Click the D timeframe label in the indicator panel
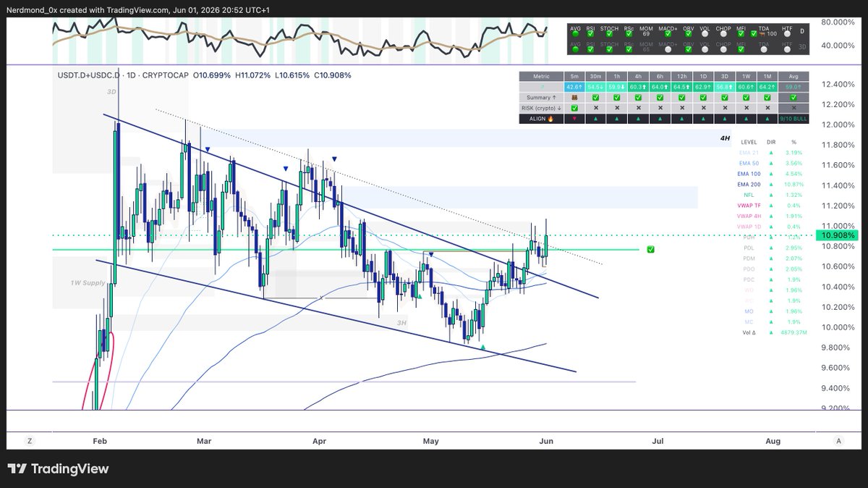 tap(802, 31)
